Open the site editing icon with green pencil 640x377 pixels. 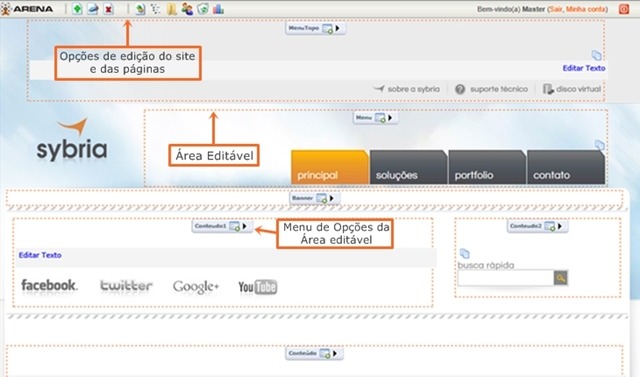[140, 9]
